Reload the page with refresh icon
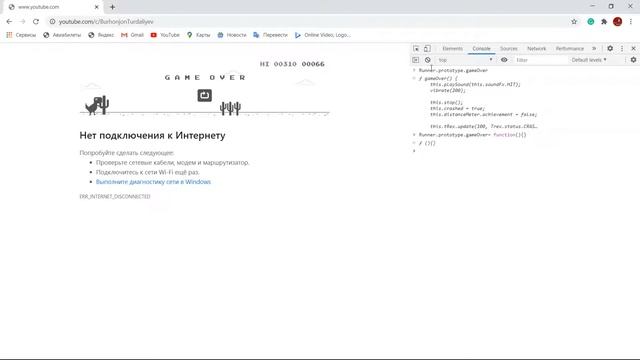 coord(36,22)
